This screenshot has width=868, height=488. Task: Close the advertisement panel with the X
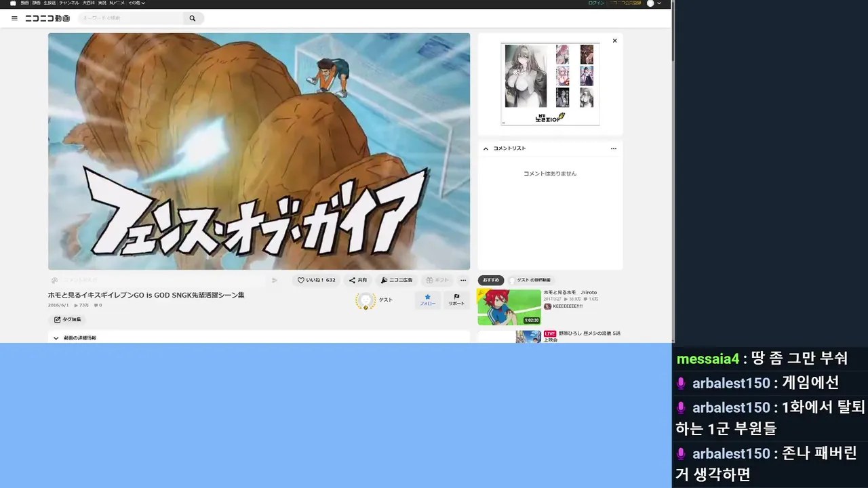pyautogui.click(x=615, y=41)
